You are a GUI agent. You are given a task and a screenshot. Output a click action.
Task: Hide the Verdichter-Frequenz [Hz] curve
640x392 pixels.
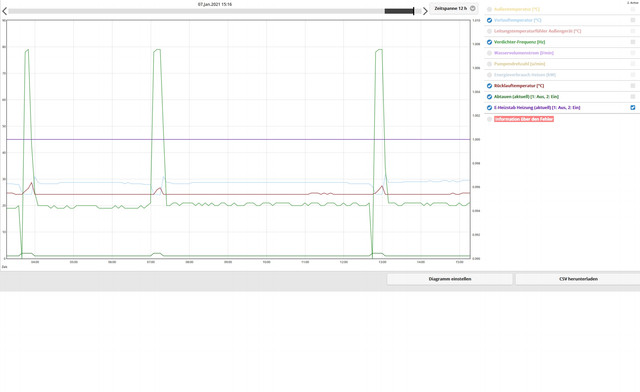(489, 42)
